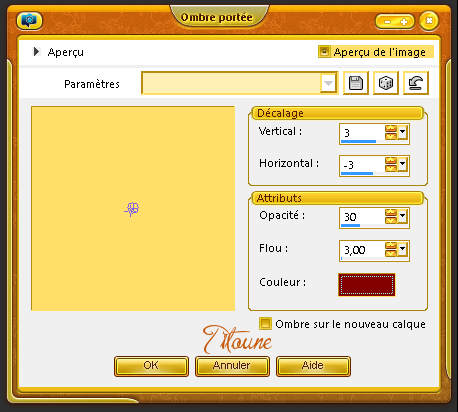Click the blue help icon in title bar
Screen dimensions: 458x412
pos(29,20)
